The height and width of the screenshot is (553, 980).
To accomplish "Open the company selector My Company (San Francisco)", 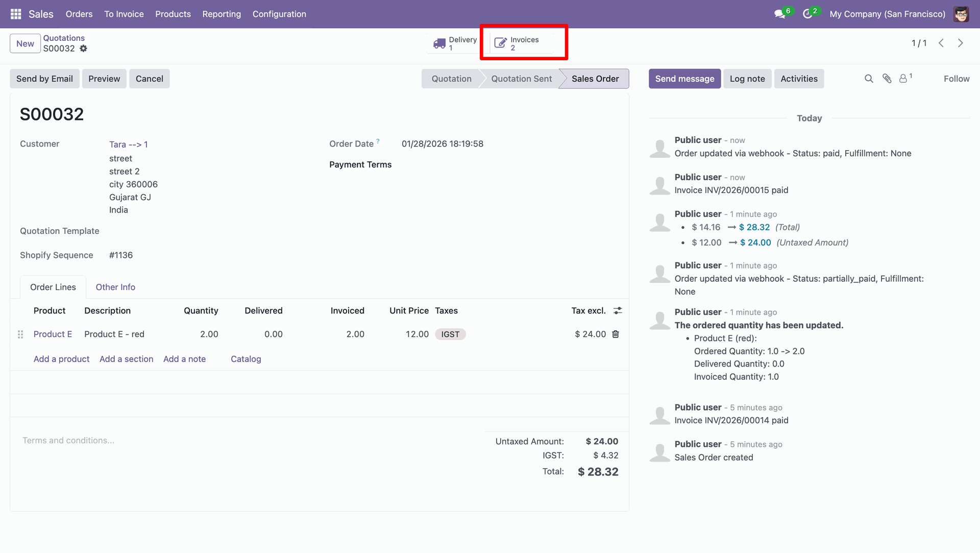I will [887, 14].
